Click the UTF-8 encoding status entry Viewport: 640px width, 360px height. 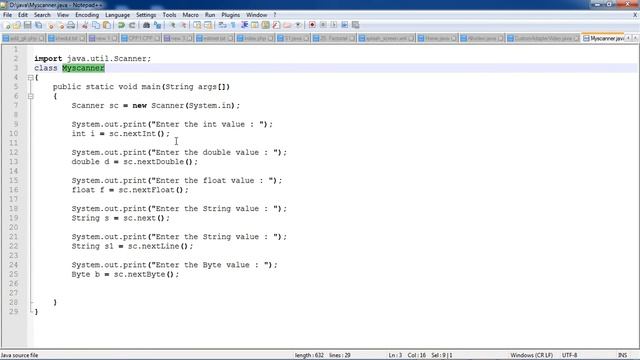pos(569,355)
